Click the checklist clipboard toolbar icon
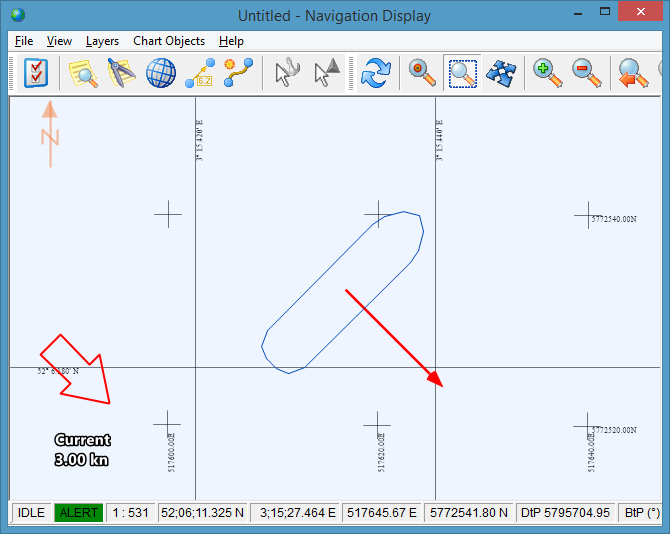Screen dimensions: 670x534 (x=36, y=73)
